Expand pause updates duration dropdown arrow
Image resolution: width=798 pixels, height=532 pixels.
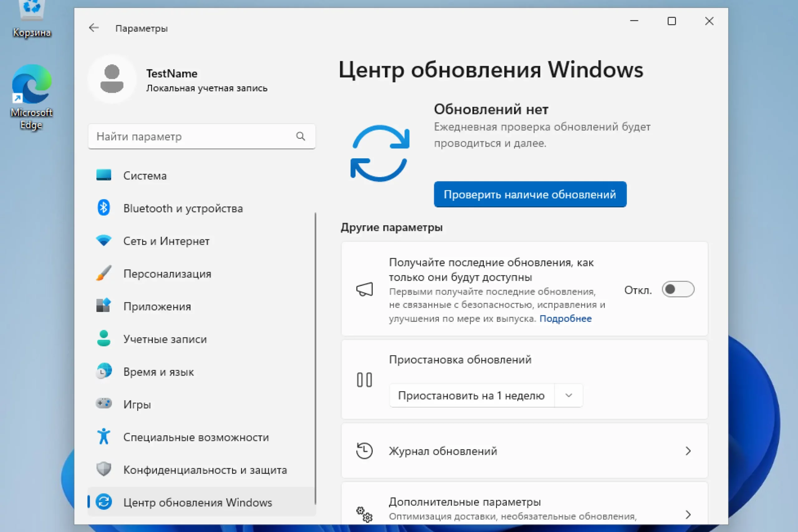pos(569,395)
